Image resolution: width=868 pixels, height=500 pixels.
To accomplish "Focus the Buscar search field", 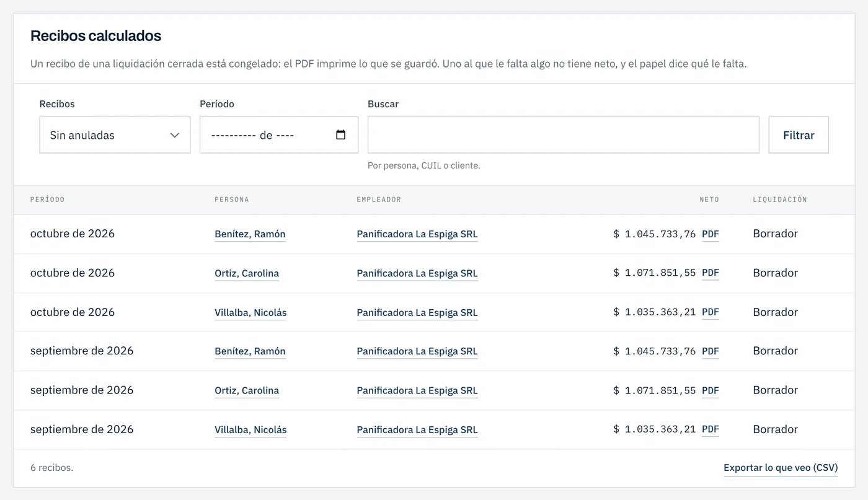I will click(x=563, y=135).
